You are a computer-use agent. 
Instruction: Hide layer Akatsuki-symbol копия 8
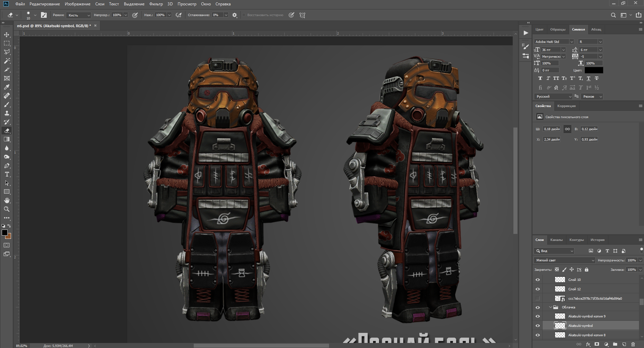(x=538, y=335)
